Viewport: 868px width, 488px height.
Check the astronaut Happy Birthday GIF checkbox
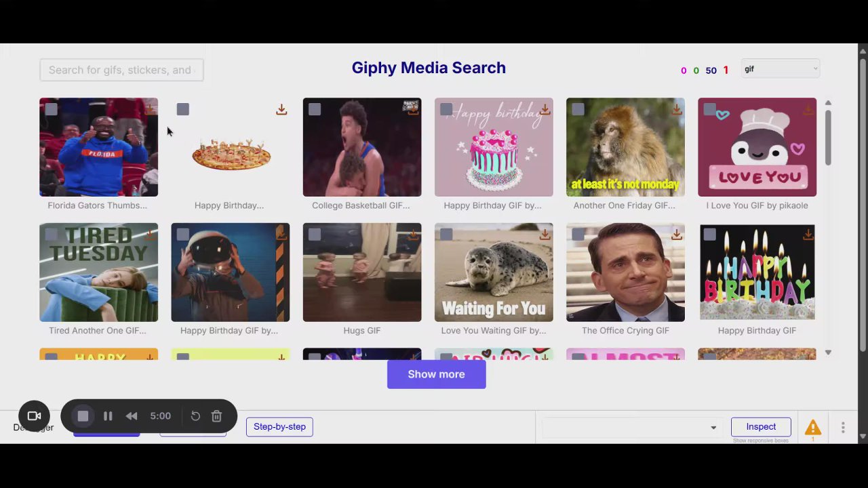[x=182, y=235]
